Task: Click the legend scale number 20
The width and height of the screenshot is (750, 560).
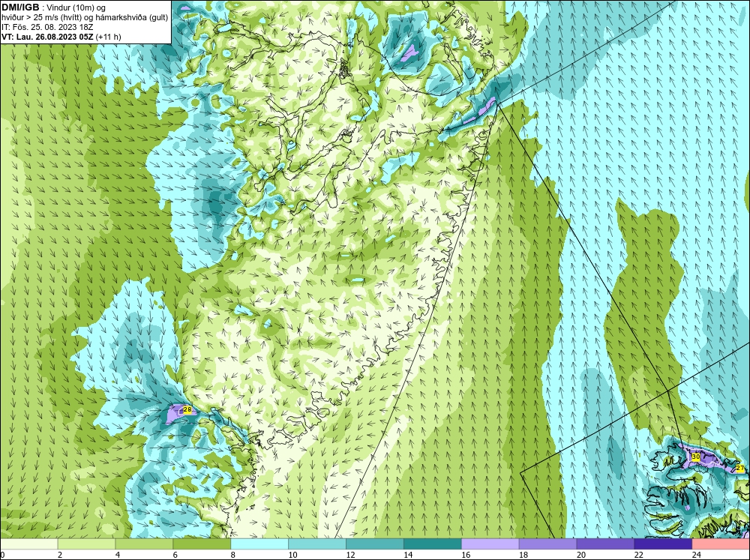Action: [581, 555]
